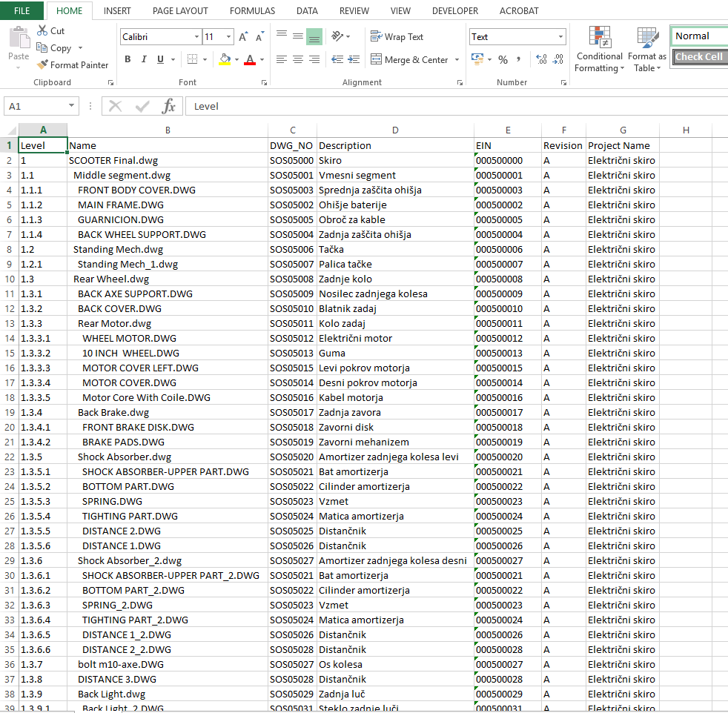Open the FILE tab
This screenshot has width=728, height=713.
click(x=21, y=10)
